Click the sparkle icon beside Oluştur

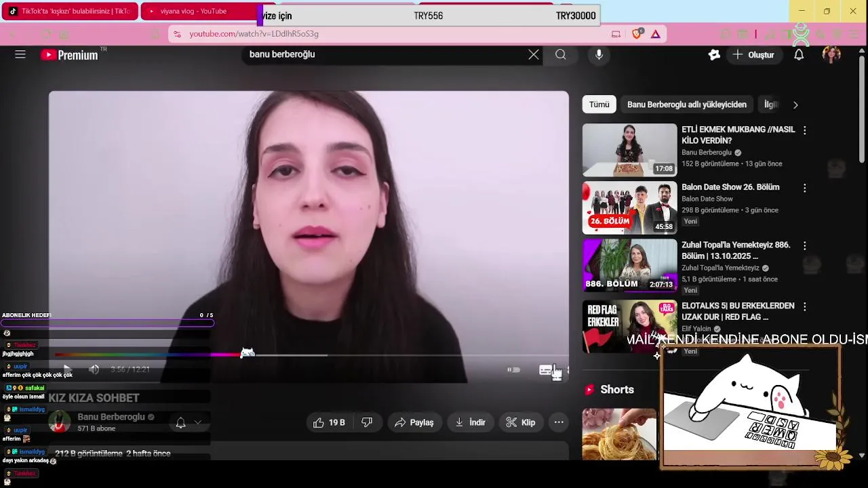pyautogui.click(x=714, y=54)
